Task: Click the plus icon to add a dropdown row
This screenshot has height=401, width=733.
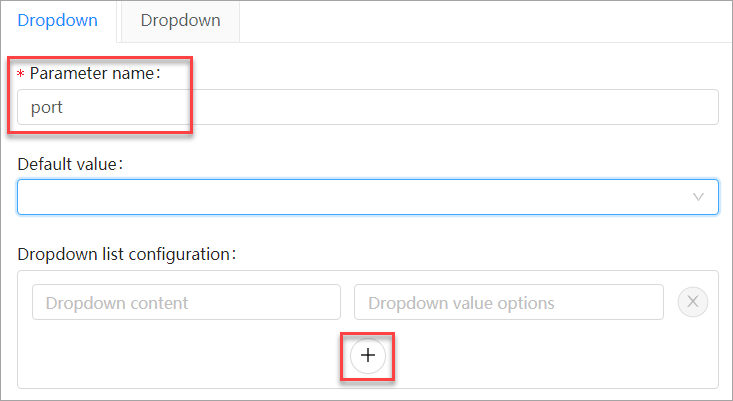Action: click(x=368, y=356)
